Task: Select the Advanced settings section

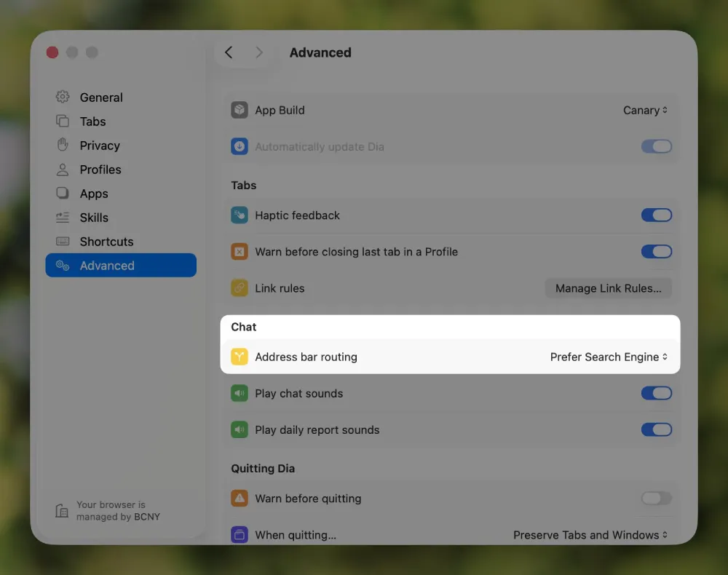Action: (x=121, y=266)
